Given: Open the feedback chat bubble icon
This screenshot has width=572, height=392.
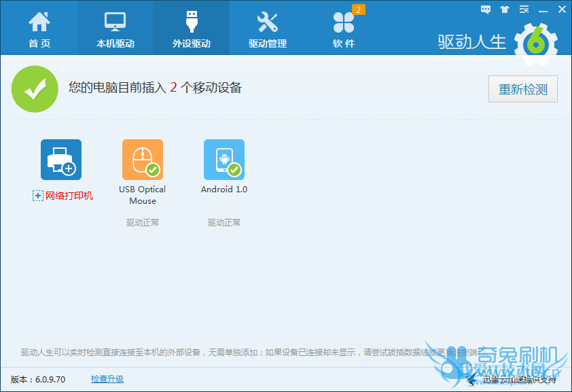Looking at the screenshot, I should [486, 10].
